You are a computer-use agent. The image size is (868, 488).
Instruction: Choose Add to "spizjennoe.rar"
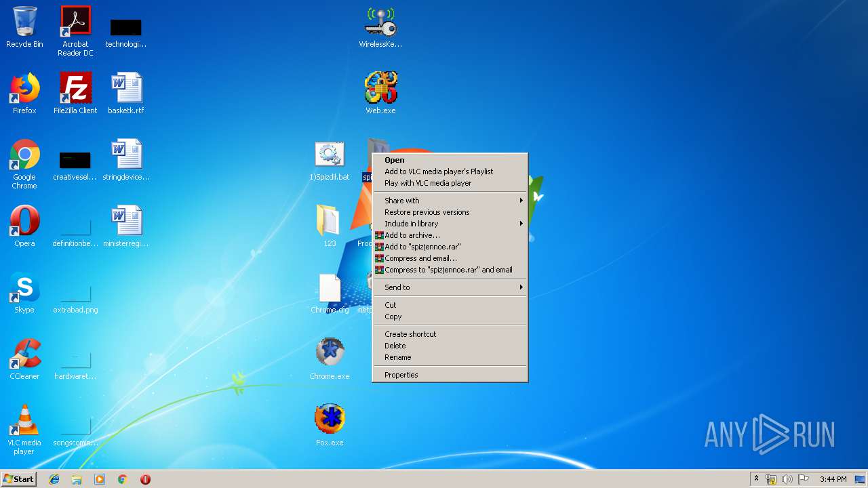pos(450,247)
